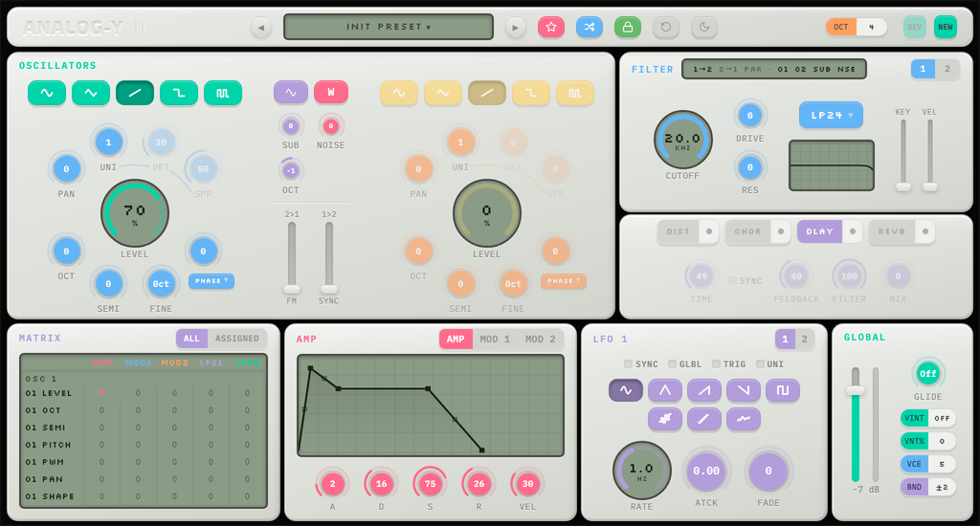The height and width of the screenshot is (526, 980).
Task: Toggle VINT vintage mode off switch
Action: [x=942, y=418]
